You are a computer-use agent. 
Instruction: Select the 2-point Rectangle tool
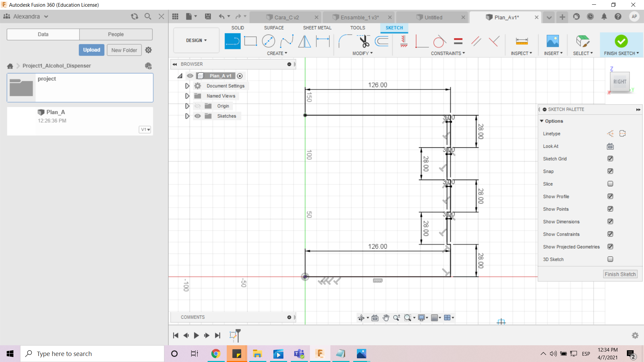click(x=250, y=41)
